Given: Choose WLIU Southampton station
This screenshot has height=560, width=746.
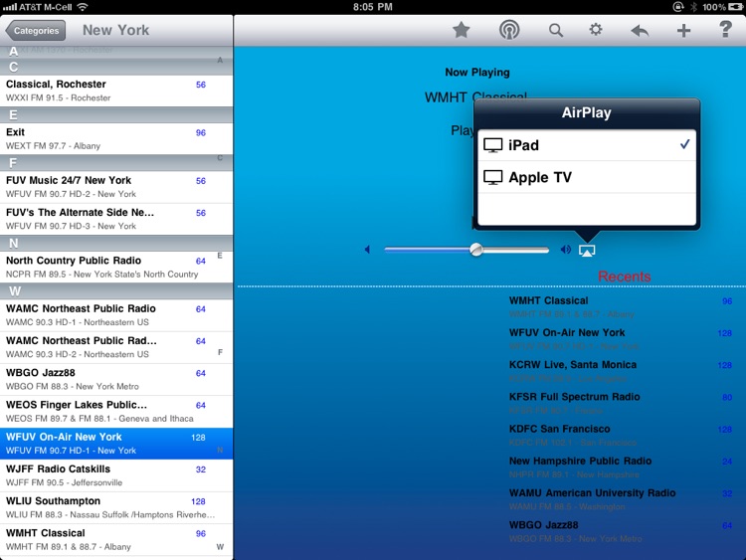Looking at the screenshot, I should pyautogui.click(x=116, y=507).
